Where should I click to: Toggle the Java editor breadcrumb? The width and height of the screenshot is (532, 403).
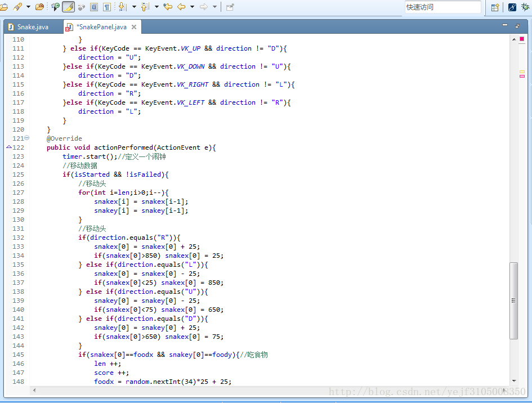click(55, 7)
